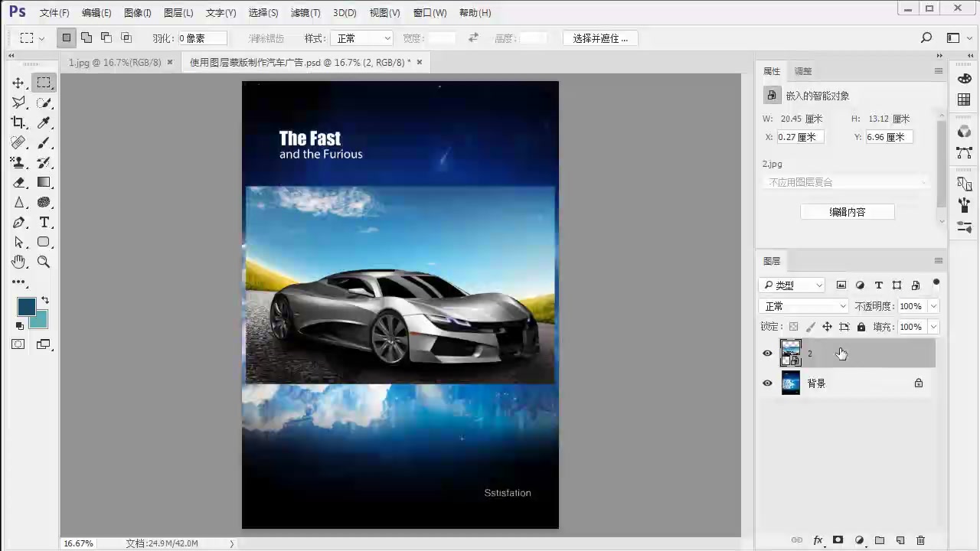Viewport: 980px width, 551px height.
Task: Select the Crop tool
Action: pyautogui.click(x=18, y=122)
